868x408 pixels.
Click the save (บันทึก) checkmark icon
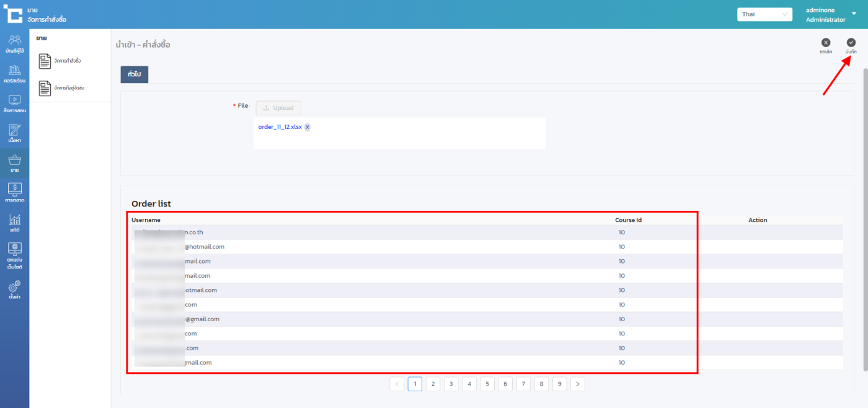tap(851, 43)
